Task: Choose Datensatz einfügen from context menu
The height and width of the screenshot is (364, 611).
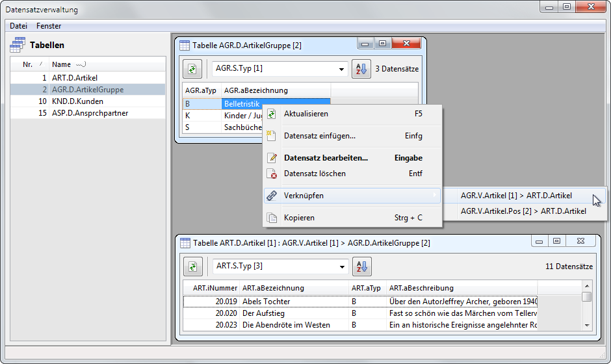Action: 319,136
